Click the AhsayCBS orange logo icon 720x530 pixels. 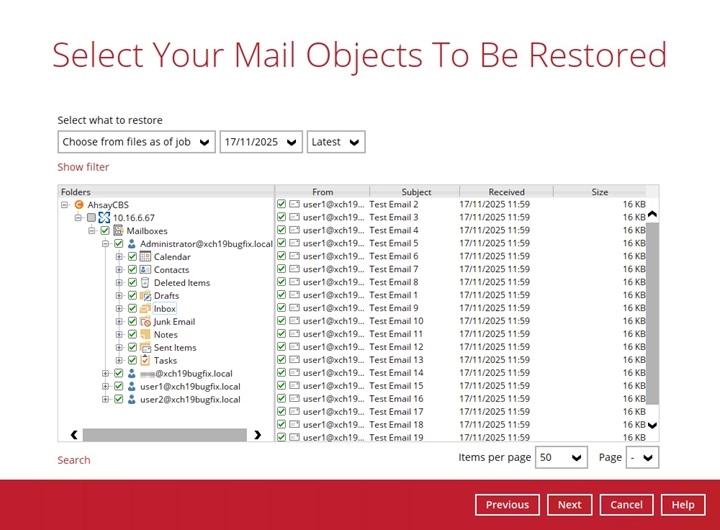click(x=79, y=204)
